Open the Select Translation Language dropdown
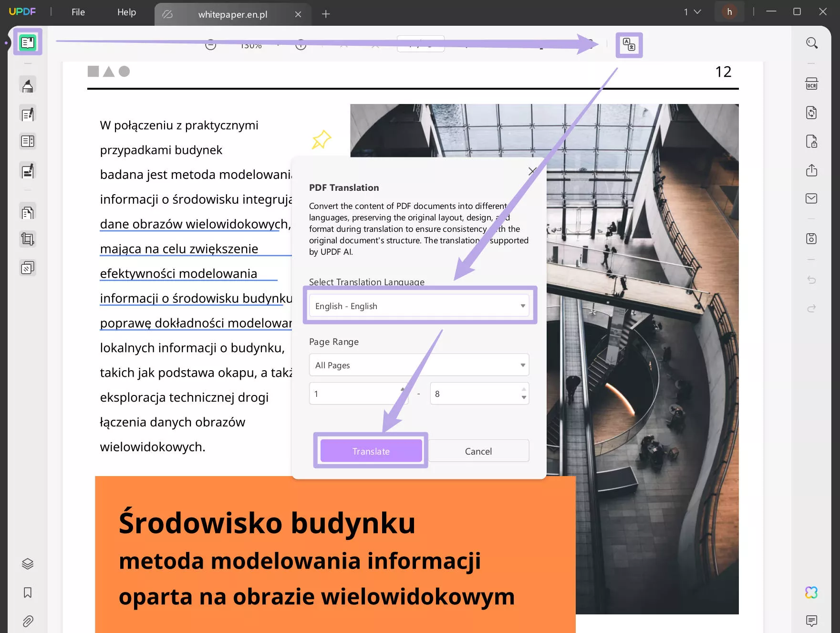Viewport: 840px width, 633px height. 419,306
